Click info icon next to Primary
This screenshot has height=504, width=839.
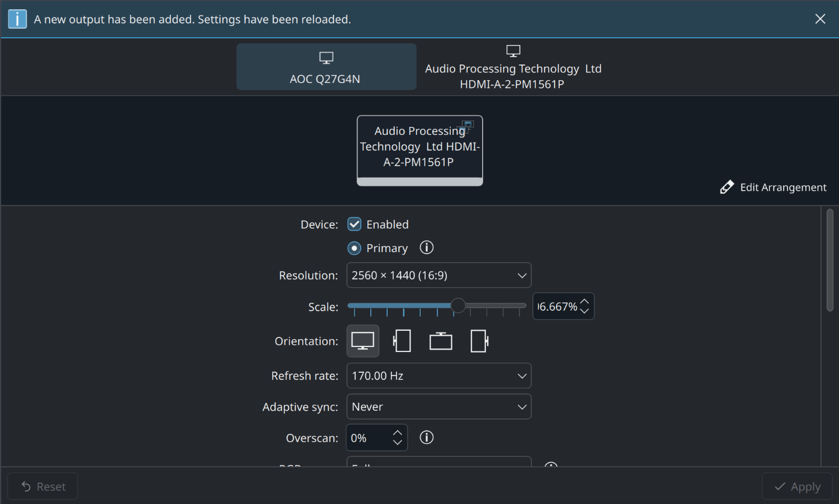[426, 248]
